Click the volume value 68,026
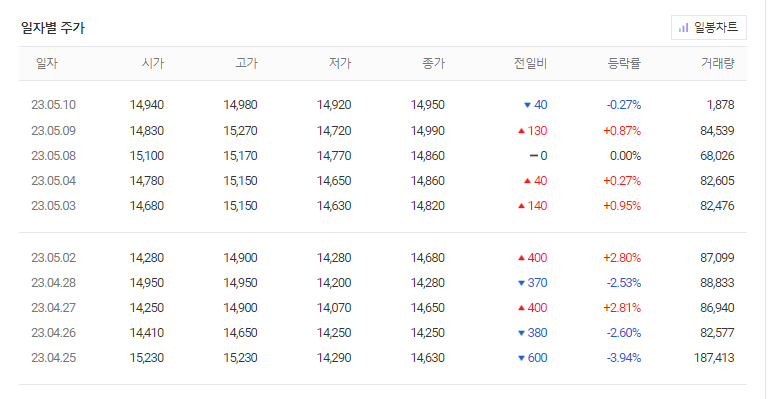Screen dimensions: 771x399 point(717,156)
